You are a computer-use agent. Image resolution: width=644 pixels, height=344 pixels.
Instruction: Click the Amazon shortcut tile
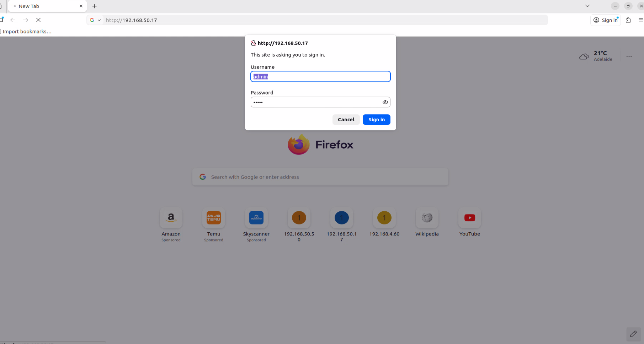(171, 218)
